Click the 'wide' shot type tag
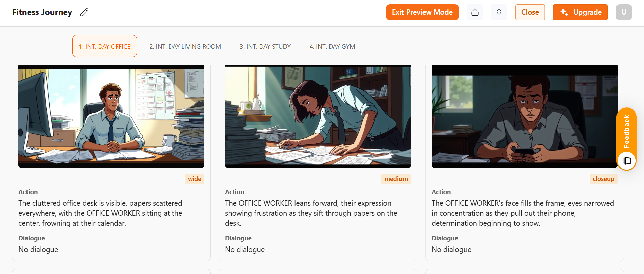This screenshot has width=644, height=274. point(195,179)
